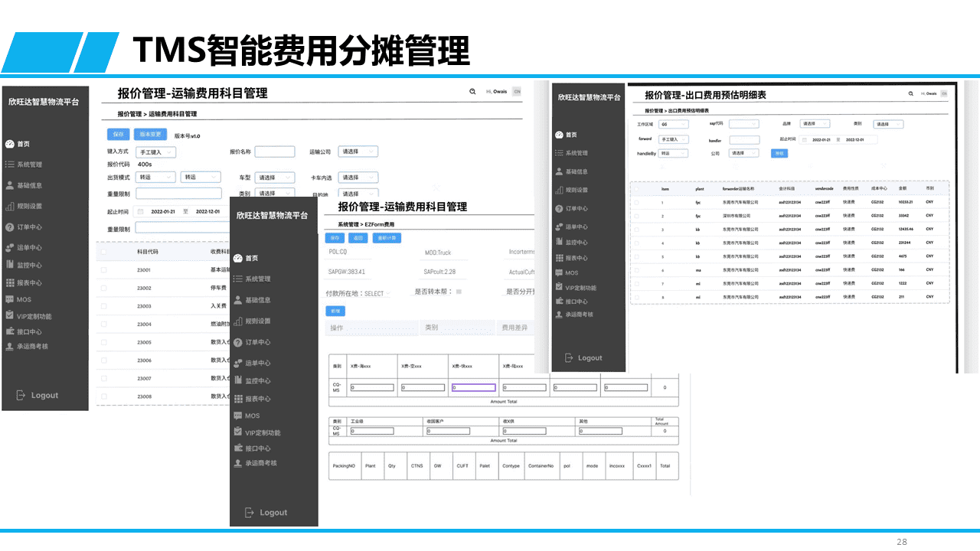This screenshot has height=551, width=980.
Task: Toggle header select-all checkbox in right window table
Action: [637, 188]
